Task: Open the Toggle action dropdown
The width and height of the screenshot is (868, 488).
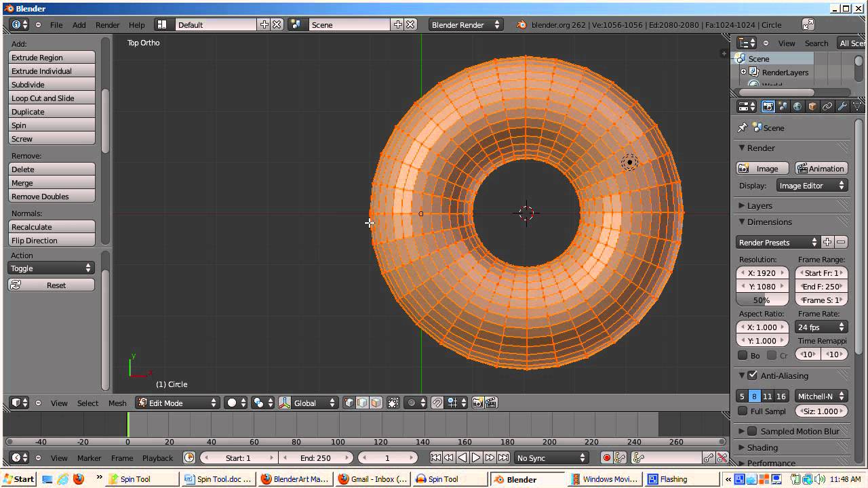Action: coord(51,268)
